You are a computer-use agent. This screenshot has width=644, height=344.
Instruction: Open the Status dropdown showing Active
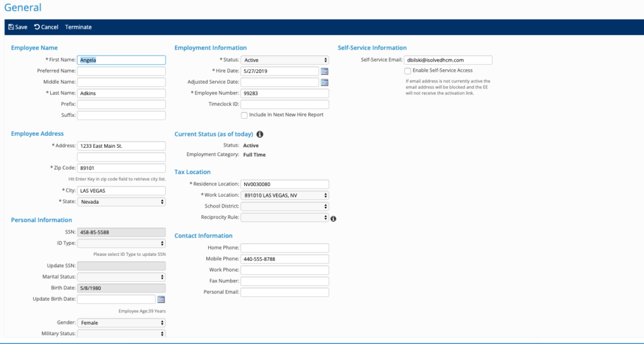285,60
